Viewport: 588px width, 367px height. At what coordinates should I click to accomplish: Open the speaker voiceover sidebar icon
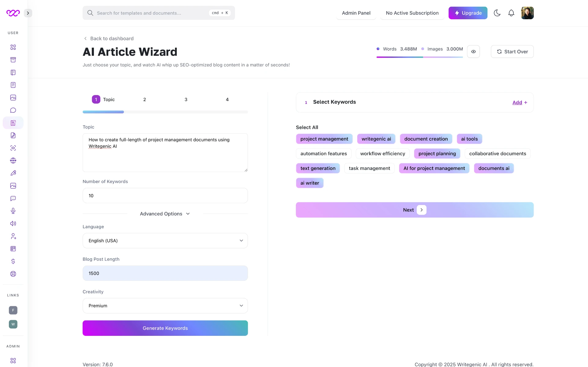point(13,223)
